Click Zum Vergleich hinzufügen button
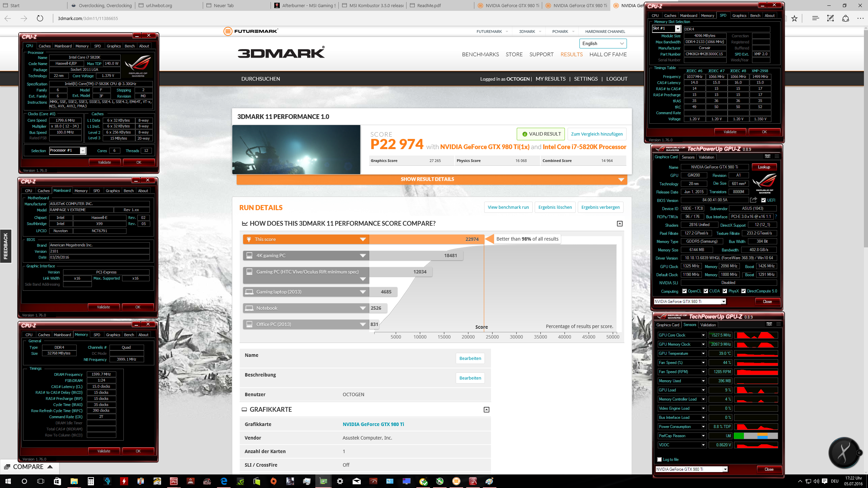 pyautogui.click(x=597, y=134)
